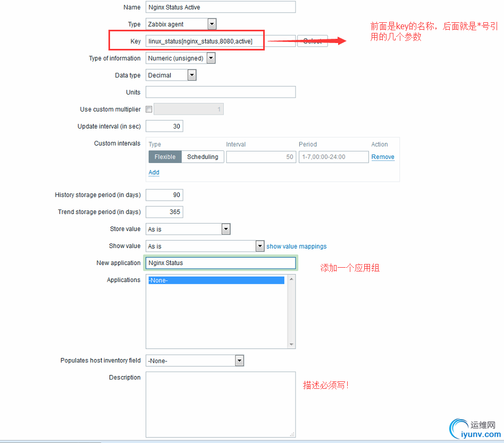Click the Update interval field showing 30
Viewport: 504px width, 443px height.
tap(165, 126)
